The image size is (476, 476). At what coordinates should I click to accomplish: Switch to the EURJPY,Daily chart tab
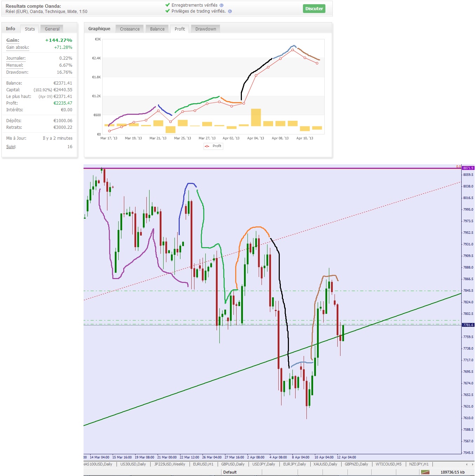click(295, 464)
